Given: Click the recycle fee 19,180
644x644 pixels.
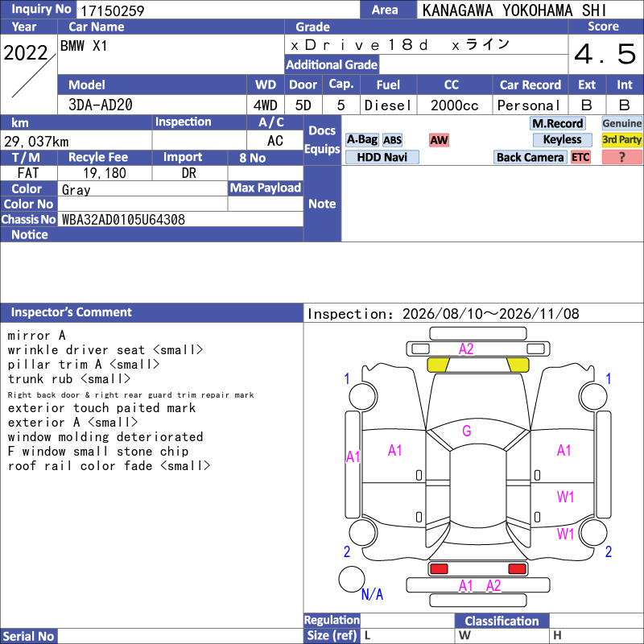Looking at the screenshot, I should pos(105,173).
